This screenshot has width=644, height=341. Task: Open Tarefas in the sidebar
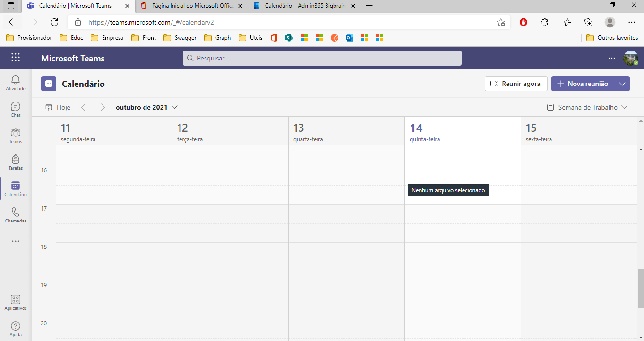coord(16,162)
